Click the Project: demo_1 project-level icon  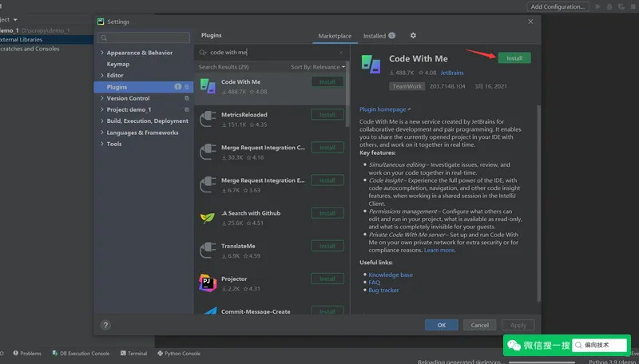point(187,109)
